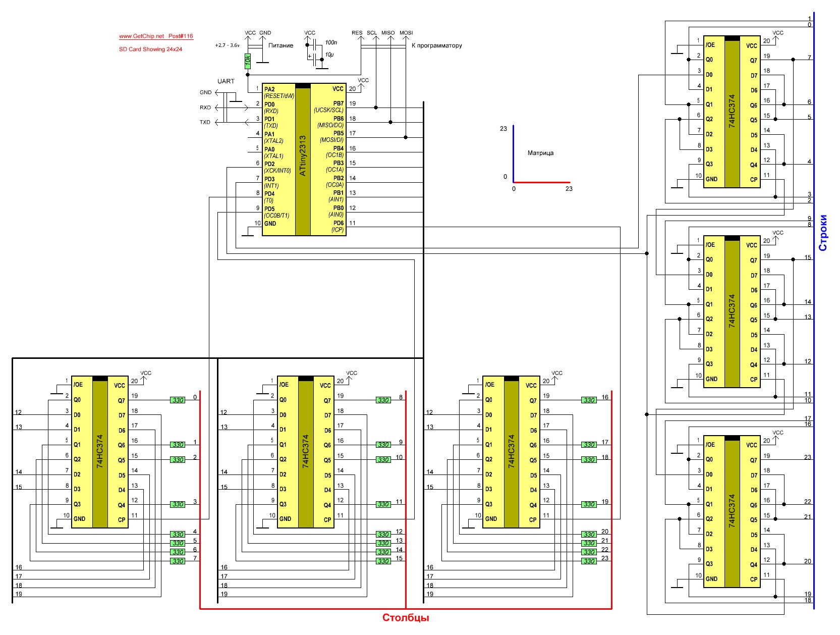
Task: Click the "SD Card Showing 24x24" title text
Action: [x=150, y=49]
